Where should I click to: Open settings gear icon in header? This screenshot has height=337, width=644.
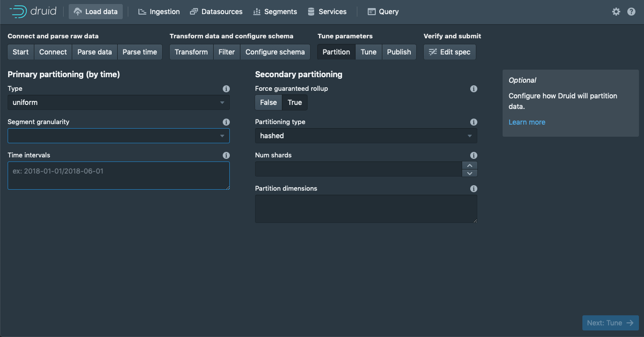pyautogui.click(x=616, y=12)
